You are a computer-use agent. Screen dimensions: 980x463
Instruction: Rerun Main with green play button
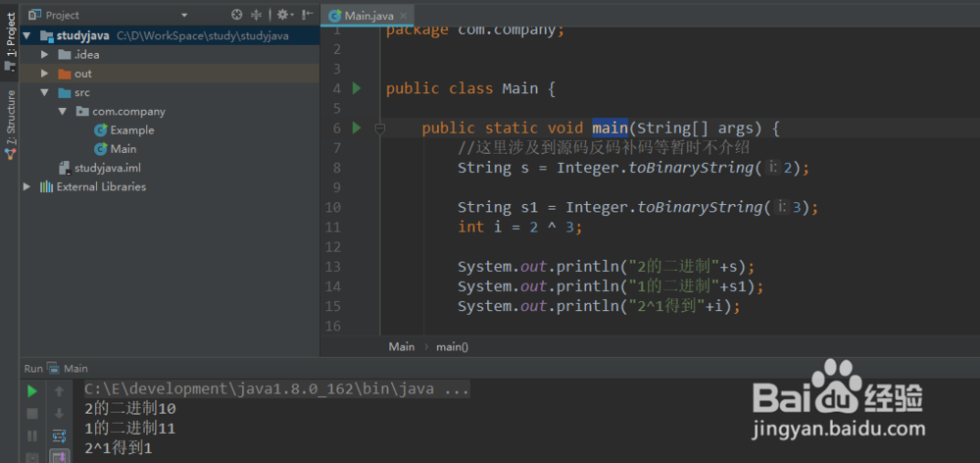coord(32,391)
